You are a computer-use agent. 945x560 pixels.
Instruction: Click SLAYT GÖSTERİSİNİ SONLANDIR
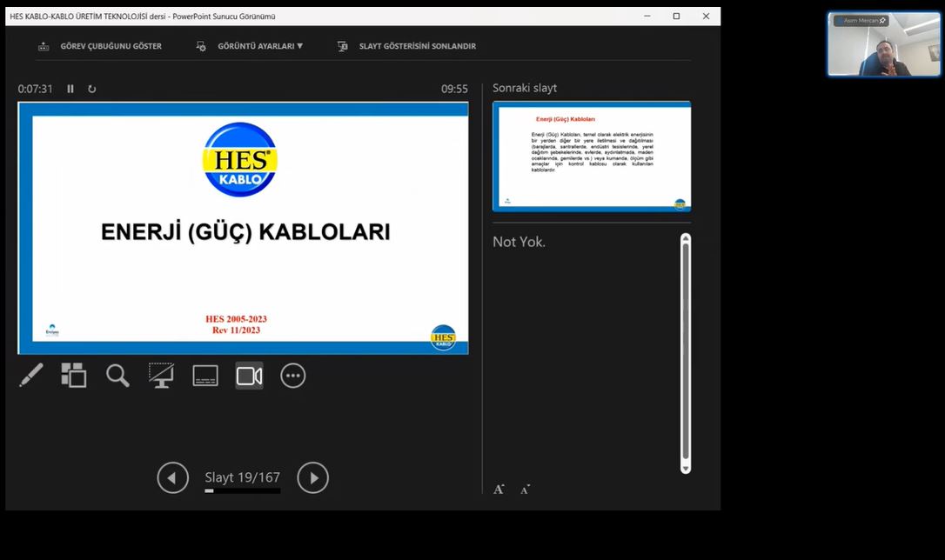coord(417,46)
